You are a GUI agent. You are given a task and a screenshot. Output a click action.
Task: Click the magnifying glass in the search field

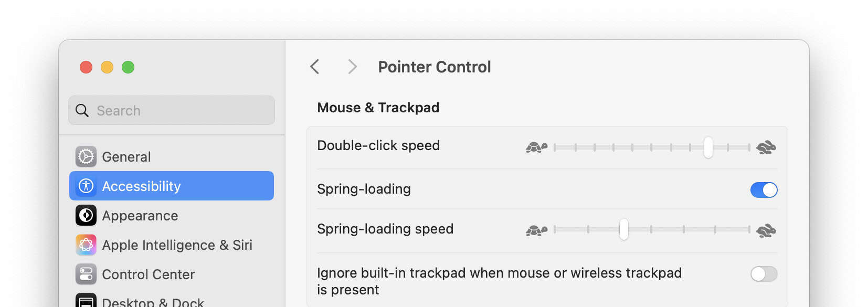(82, 110)
